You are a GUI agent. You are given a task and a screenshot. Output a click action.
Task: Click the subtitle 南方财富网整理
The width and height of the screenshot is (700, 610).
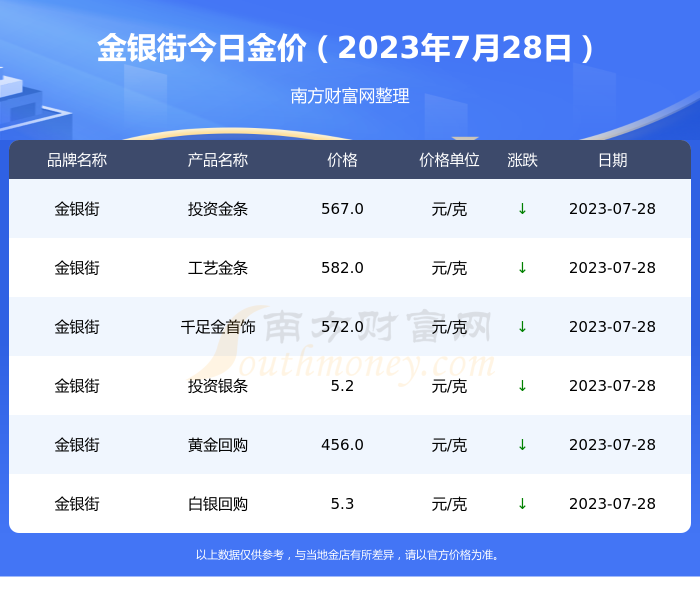coord(350,95)
